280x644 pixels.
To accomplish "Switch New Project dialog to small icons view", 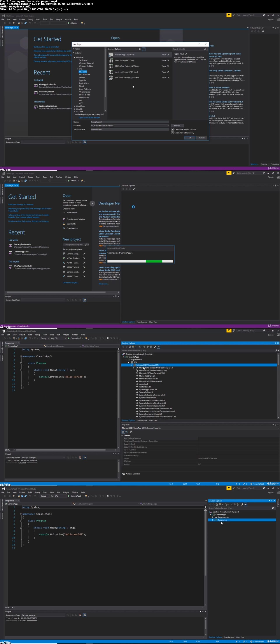I will point(140,49).
